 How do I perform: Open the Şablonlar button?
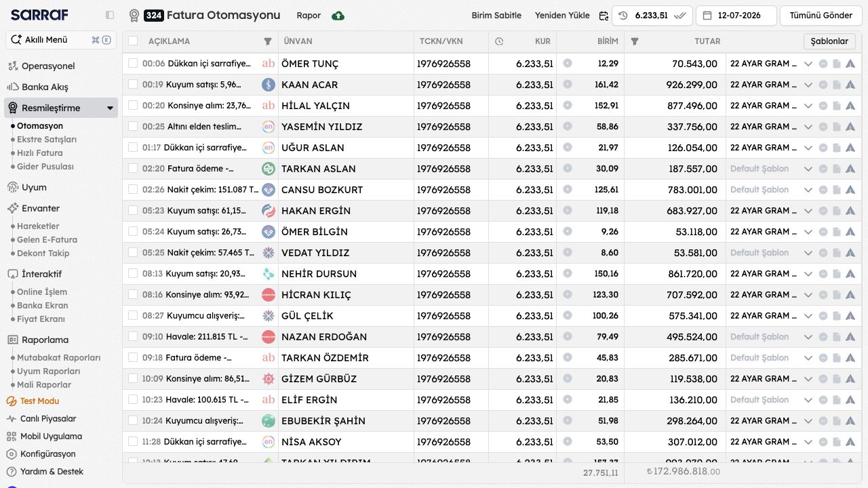(x=829, y=41)
